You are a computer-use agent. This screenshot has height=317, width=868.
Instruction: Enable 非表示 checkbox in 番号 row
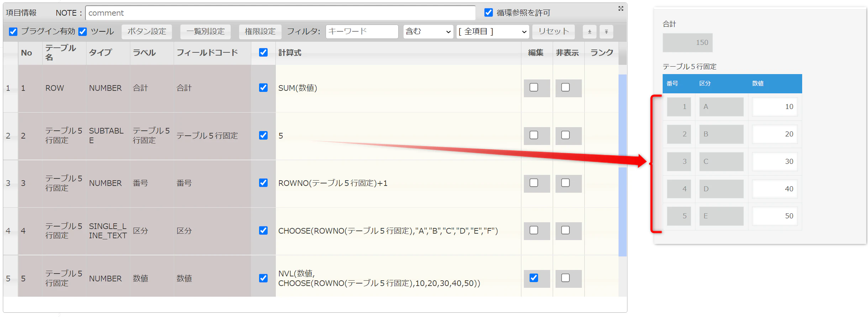(x=565, y=183)
